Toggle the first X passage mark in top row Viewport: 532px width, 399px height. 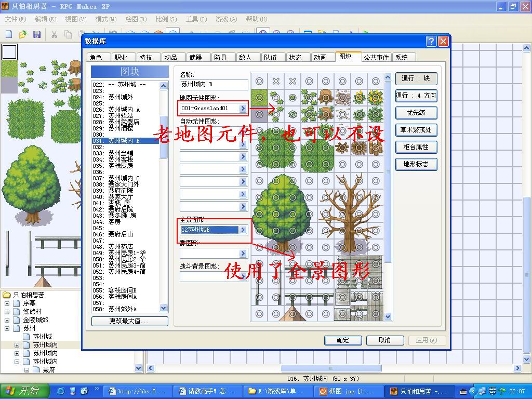pos(276,81)
